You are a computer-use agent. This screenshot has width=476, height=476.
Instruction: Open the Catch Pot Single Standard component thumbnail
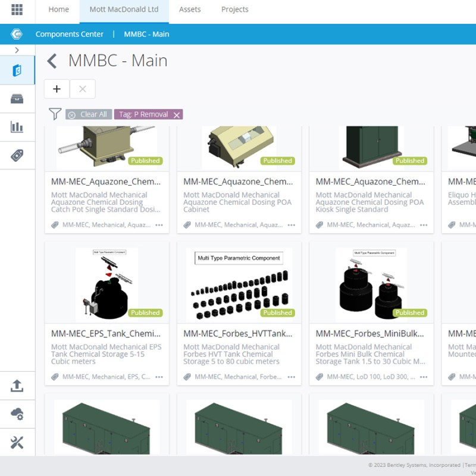click(107, 147)
